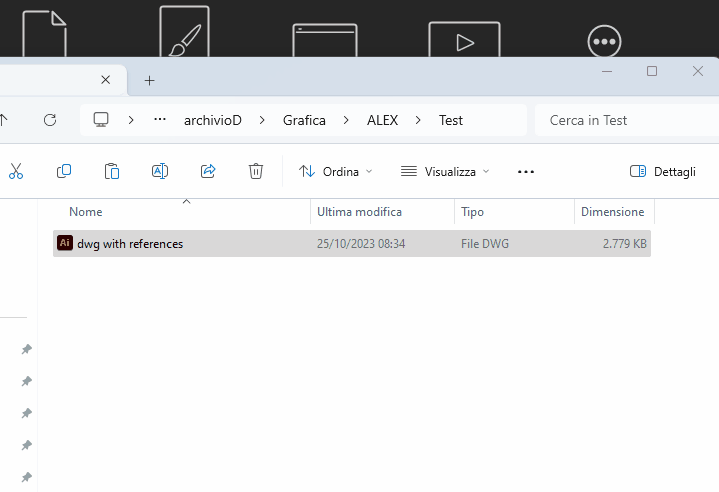This screenshot has height=492, width=719.
Task: Open the toolbar's See more ellipsis menu
Action: pyautogui.click(x=525, y=171)
